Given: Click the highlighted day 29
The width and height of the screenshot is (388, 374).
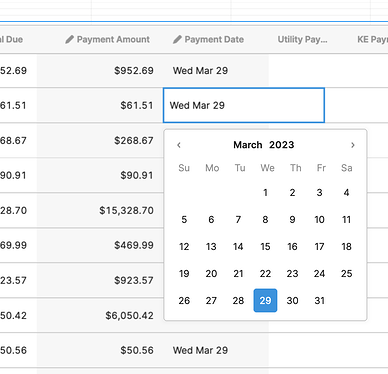Looking at the screenshot, I should (265, 301).
